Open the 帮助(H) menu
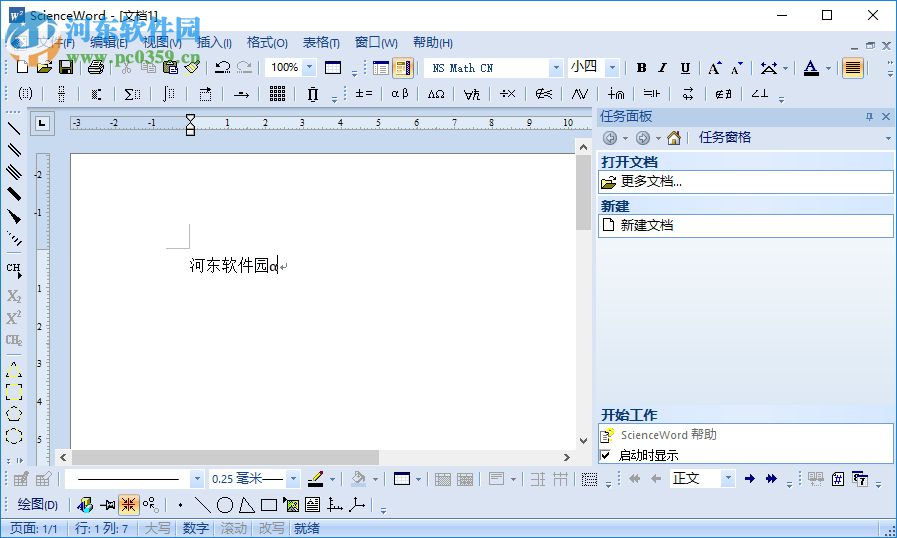Viewport: 897px width, 538px height. (433, 42)
